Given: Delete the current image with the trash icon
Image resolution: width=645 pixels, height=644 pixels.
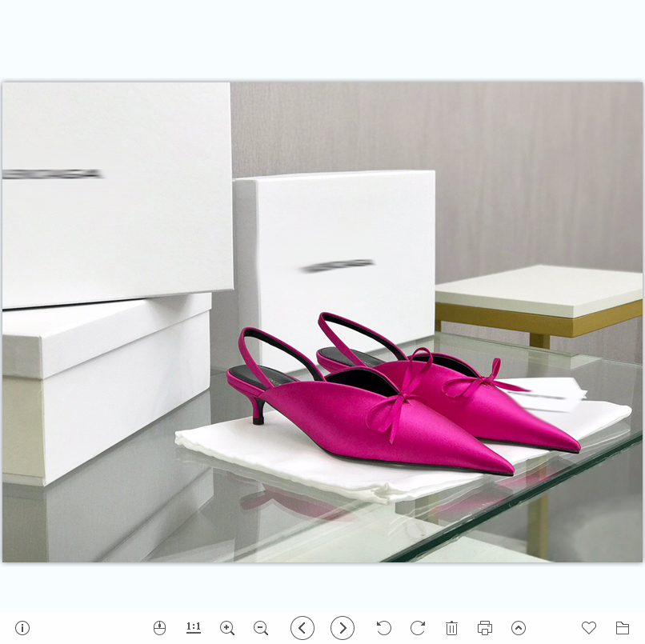Looking at the screenshot, I should [x=451, y=628].
